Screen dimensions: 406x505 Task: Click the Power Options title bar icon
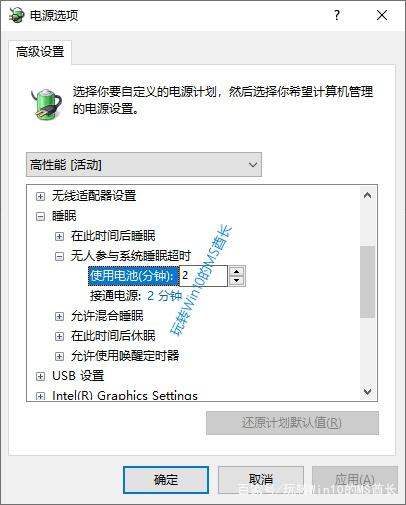click(x=16, y=15)
